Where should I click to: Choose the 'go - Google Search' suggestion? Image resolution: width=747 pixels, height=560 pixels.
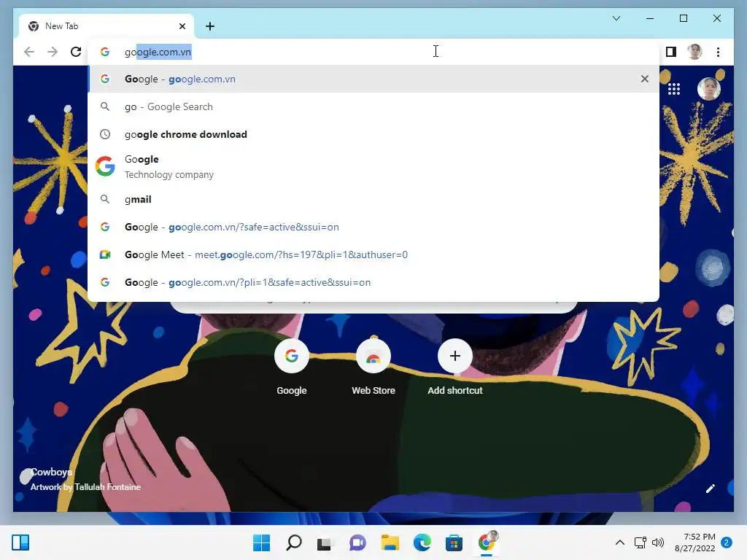373,106
